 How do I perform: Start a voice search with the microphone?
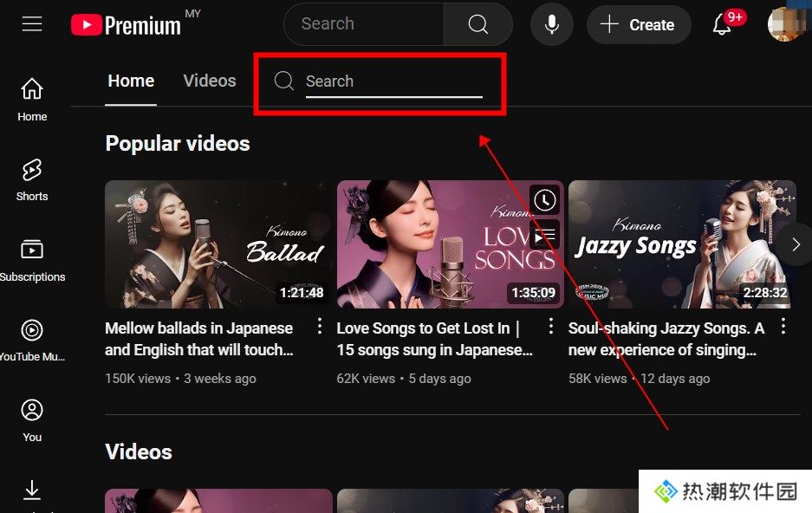[551, 24]
